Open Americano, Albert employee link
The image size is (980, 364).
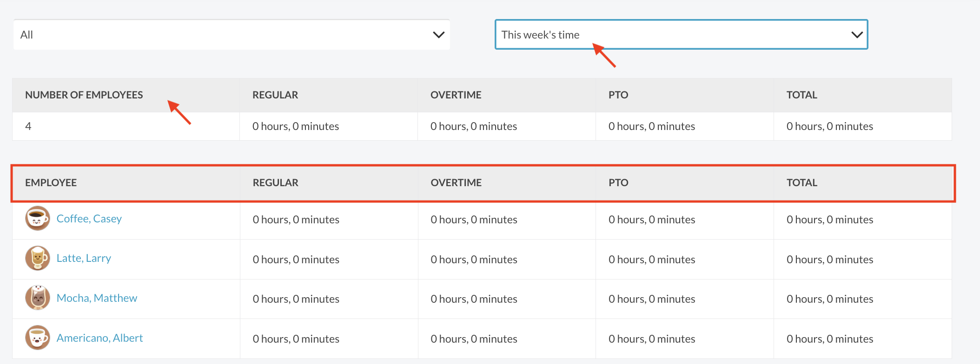click(99, 338)
